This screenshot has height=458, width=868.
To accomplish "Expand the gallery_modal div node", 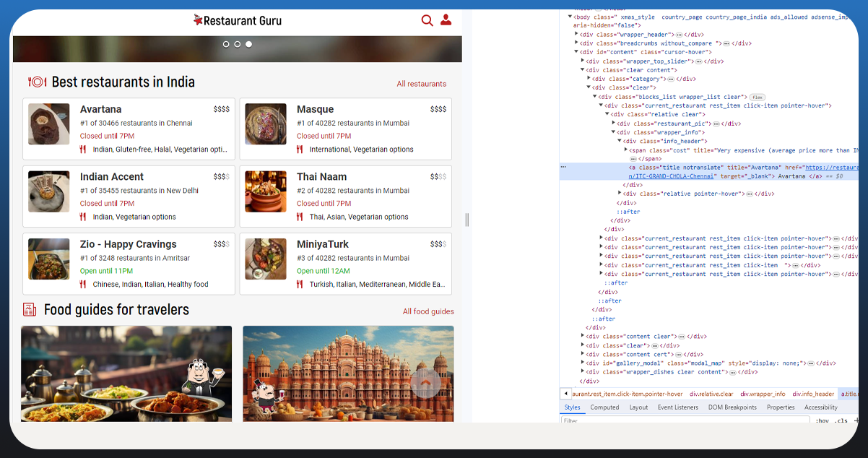I will [x=583, y=363].
